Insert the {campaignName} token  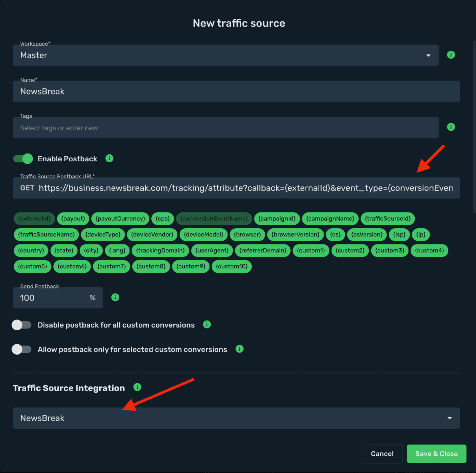point(330,219)
